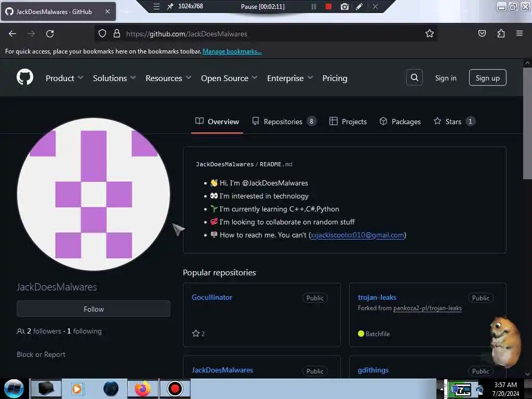This screenshot has height=399, width=532.
Task: Open the xxjackiscoolxx010@gmail.com email link
Action: 357,235
